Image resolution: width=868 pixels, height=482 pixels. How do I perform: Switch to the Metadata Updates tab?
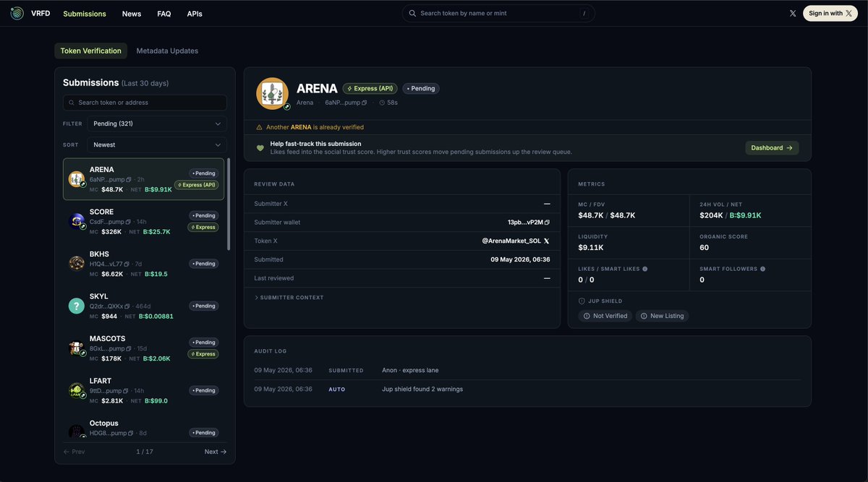pos(167,51)
